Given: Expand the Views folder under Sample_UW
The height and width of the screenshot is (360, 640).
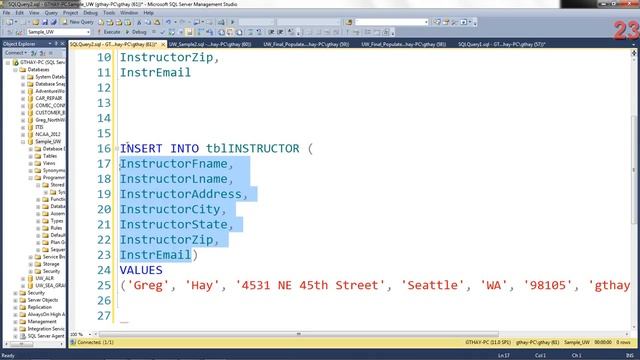Looking at the screenshot, I should click(x=30, y=163).
